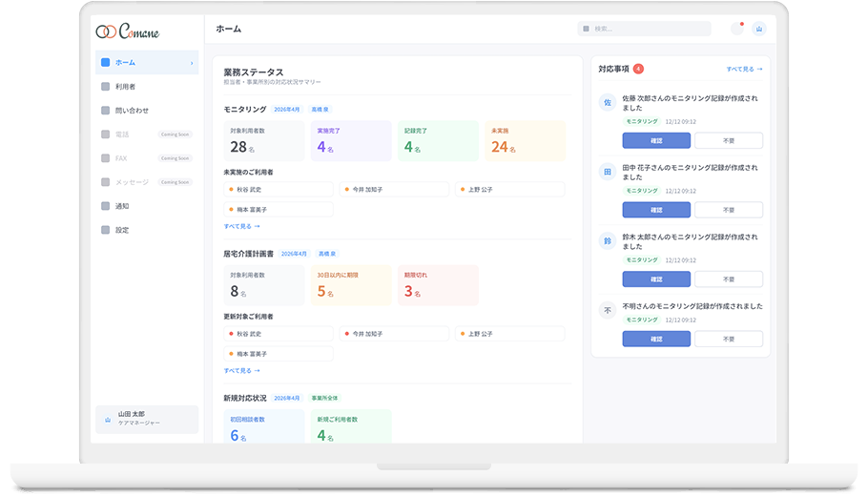Open 通知 in the sidebar

(x=147, y=206)
